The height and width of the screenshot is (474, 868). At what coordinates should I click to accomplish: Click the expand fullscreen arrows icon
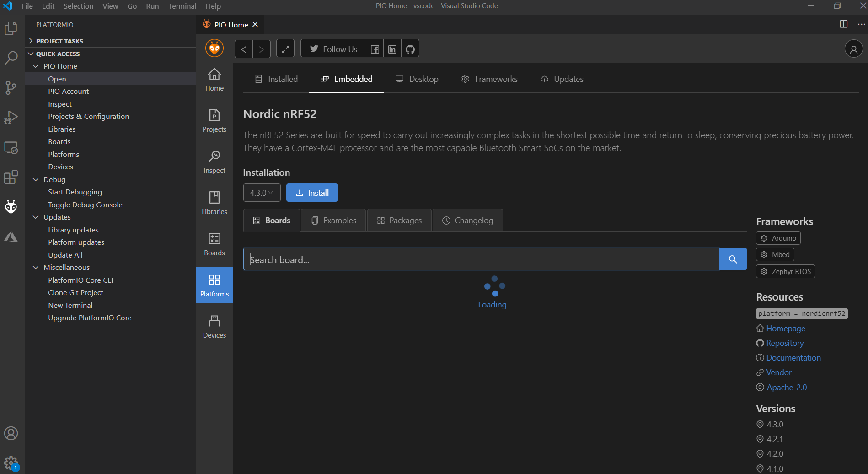[x=285, y=49]
